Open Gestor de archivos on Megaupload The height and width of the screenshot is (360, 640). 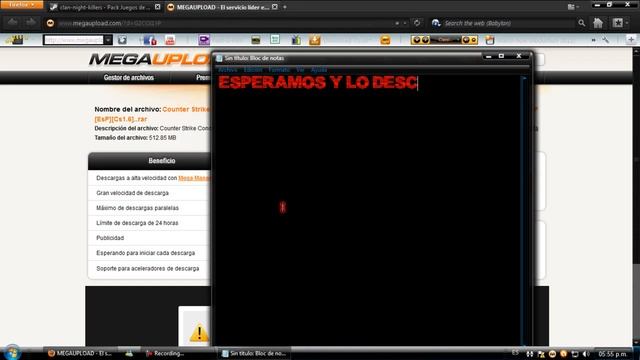(129, 78)
